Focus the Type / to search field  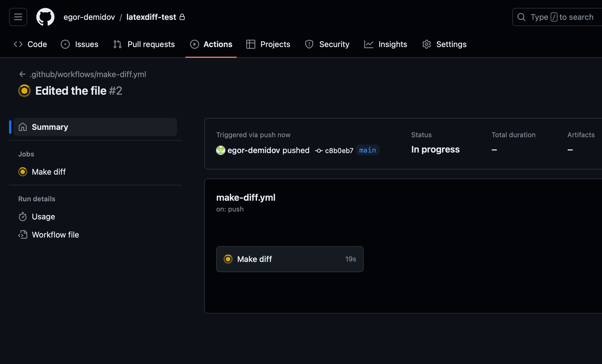pyautogui.click(x=562, y=17)
